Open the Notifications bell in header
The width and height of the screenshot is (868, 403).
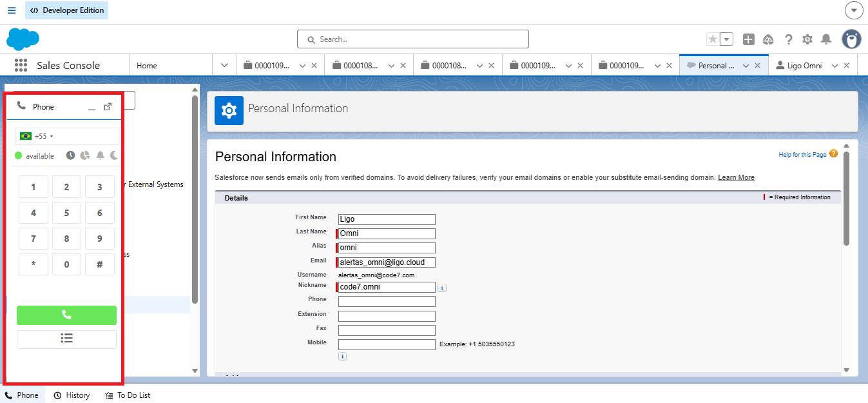[826, 39]
